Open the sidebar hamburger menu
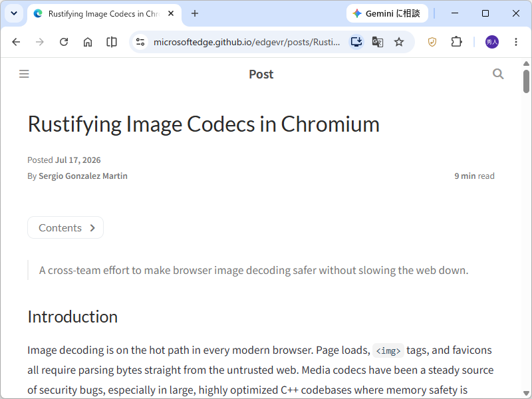Image resolution: width=532 pixels, height=399 pixels. 24,74
